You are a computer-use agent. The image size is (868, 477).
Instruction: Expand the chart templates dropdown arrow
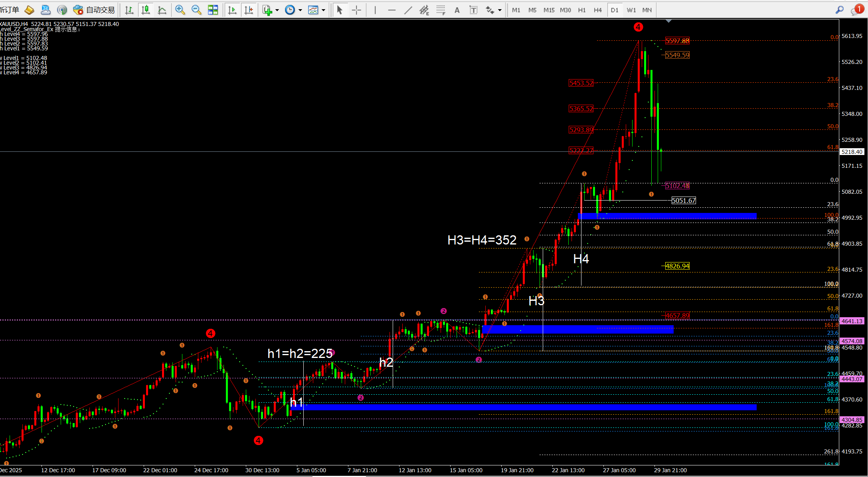[x=323, y=10]
